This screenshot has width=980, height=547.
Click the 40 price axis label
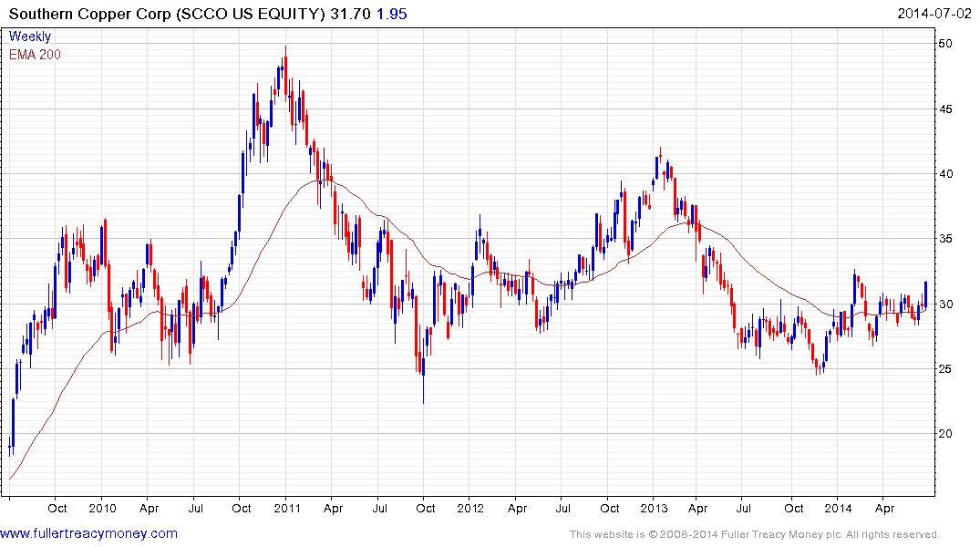[945, 174]
